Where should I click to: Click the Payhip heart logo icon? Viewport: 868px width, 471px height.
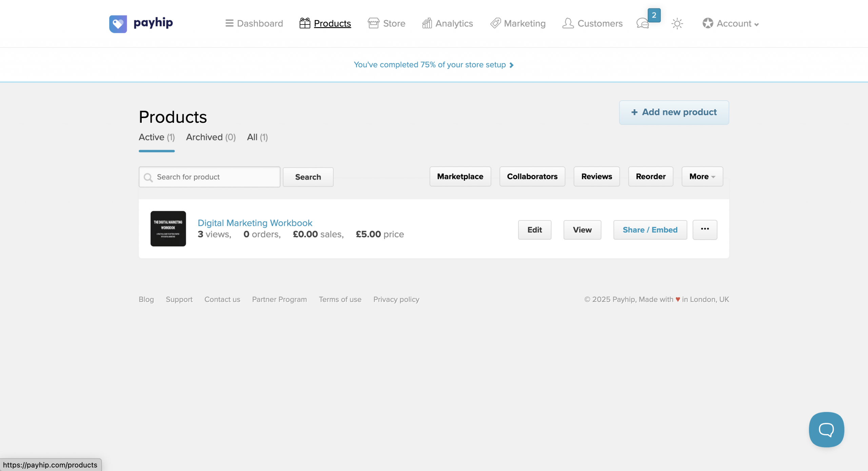[x=118, y=24]
